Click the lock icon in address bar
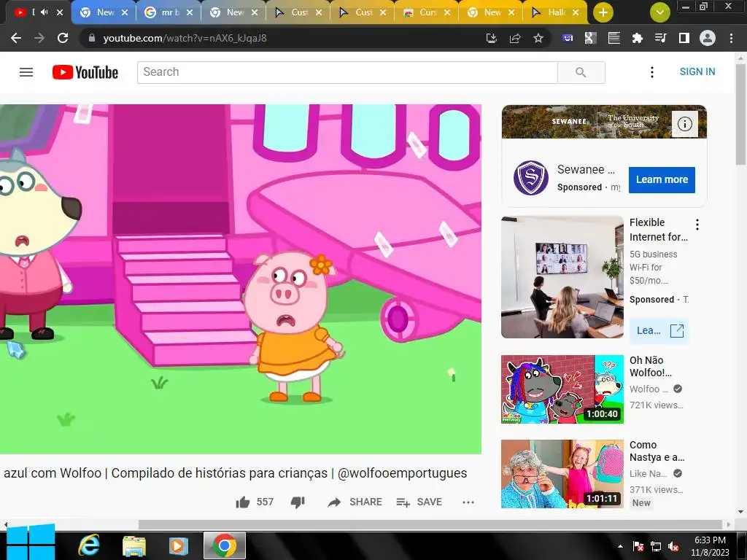 (x=92, y=38)
